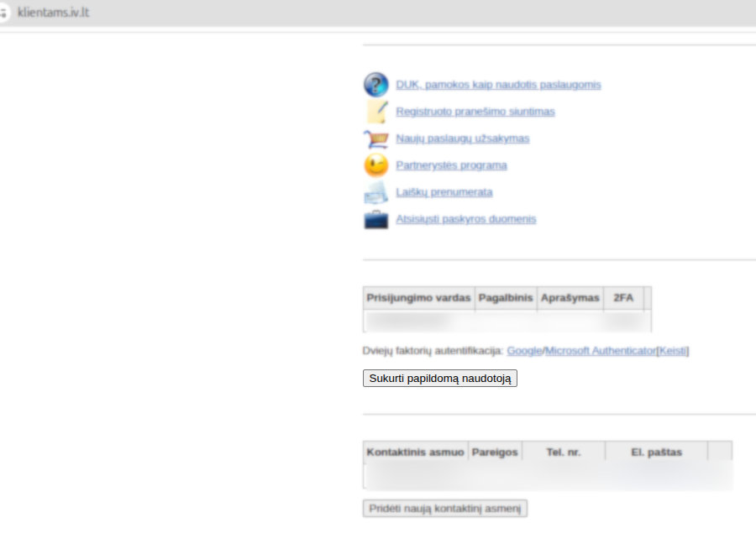Viewport: 756px width, 544px height.
Task: Click the El. paštas column header
Action: [657, 452]
